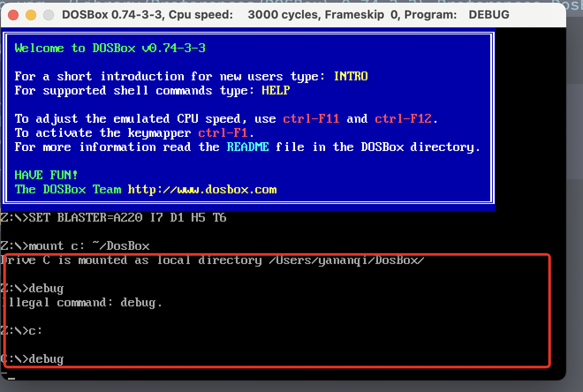Click the yellow INTRO command word

pos(351,76)
